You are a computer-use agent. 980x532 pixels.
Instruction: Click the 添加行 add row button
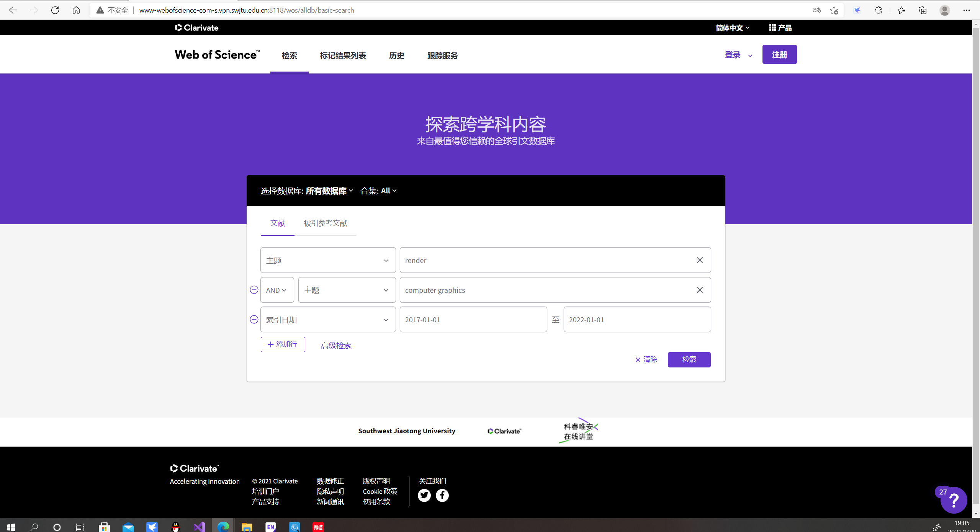[283, 344]
